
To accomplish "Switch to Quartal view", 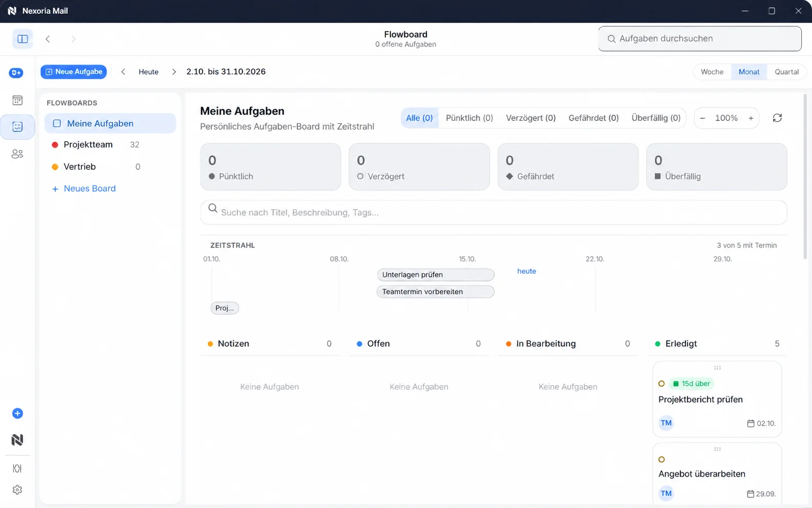I will [x=786, y=72].
